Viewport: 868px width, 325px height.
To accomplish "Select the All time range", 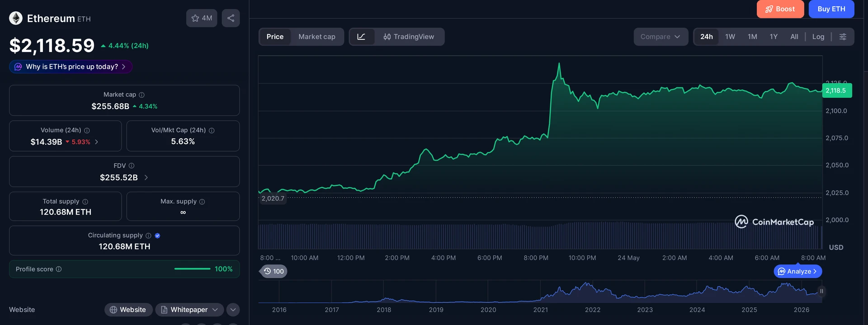I will point(794,37).
